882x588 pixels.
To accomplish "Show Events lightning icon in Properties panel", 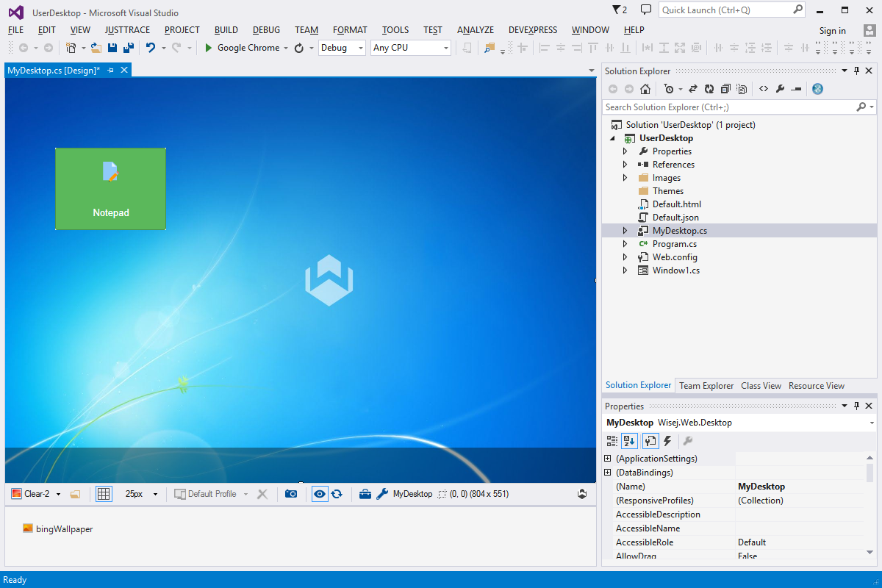I will coord(667,441).
